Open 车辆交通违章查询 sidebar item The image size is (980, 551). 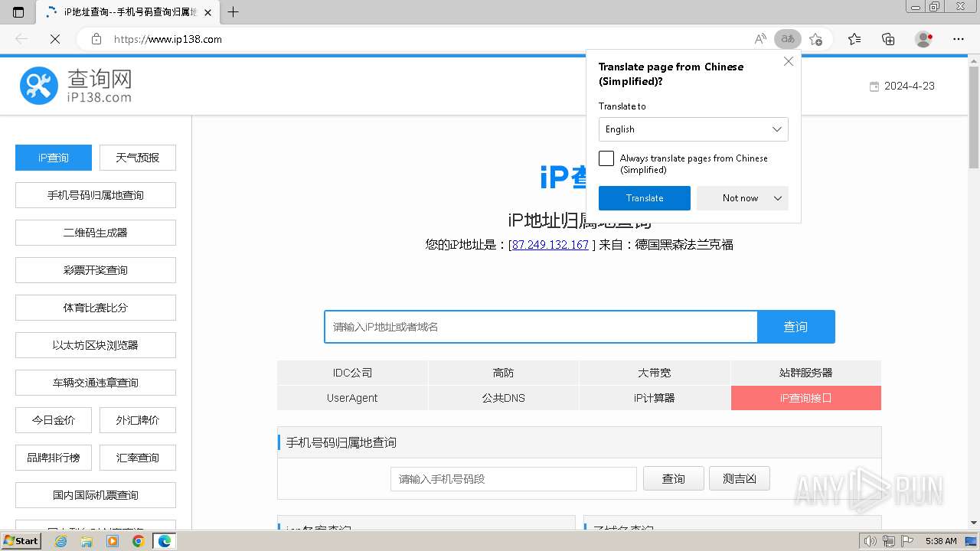coord(96,383)
